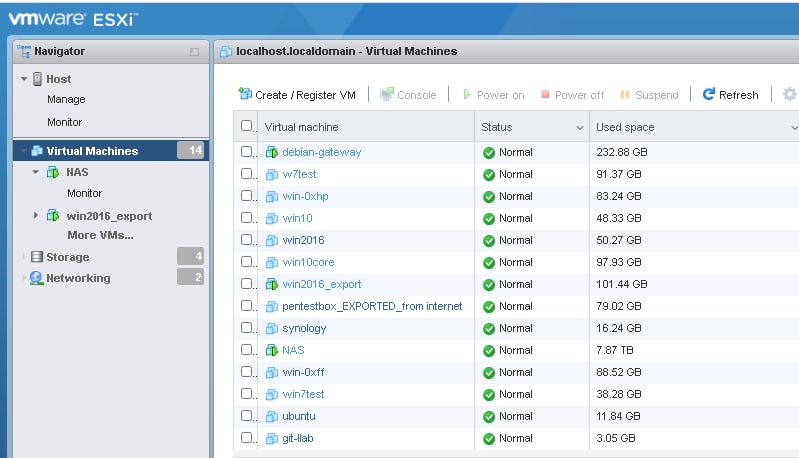Screen dimensions: 799x458
Task: Click the VM icon beside git-llab
Action: pyautogui.click(x=272, y=438)
